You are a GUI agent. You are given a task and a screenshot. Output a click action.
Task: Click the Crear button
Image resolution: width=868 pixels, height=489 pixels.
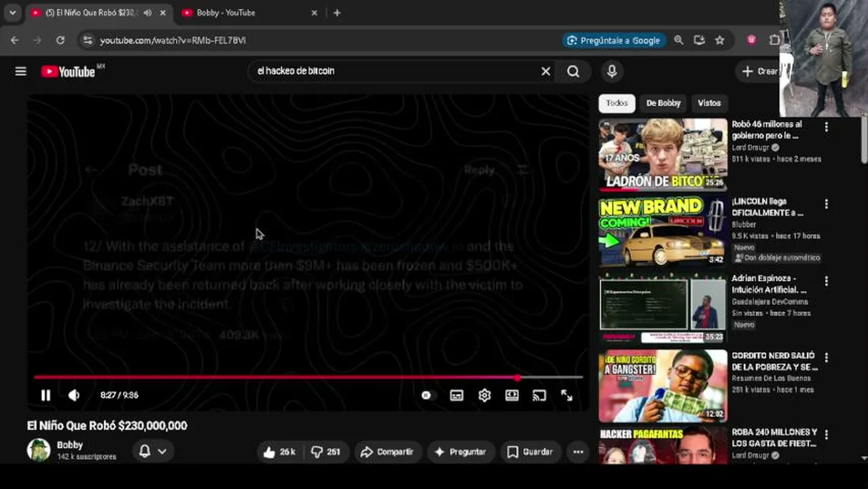coord(759,71)
